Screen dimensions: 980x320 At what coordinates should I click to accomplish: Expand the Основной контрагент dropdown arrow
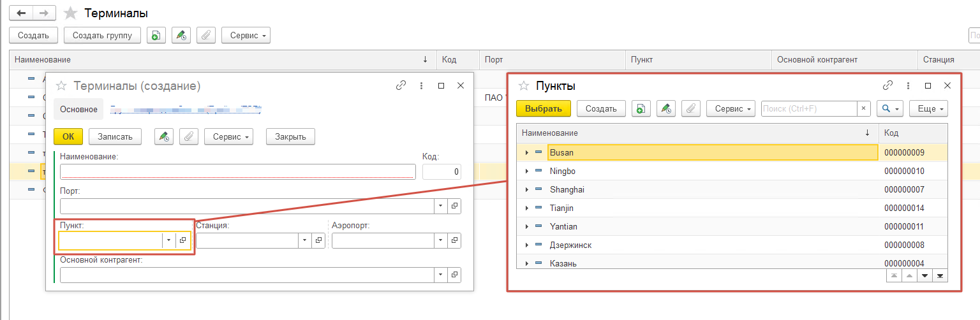click(441, 275)
